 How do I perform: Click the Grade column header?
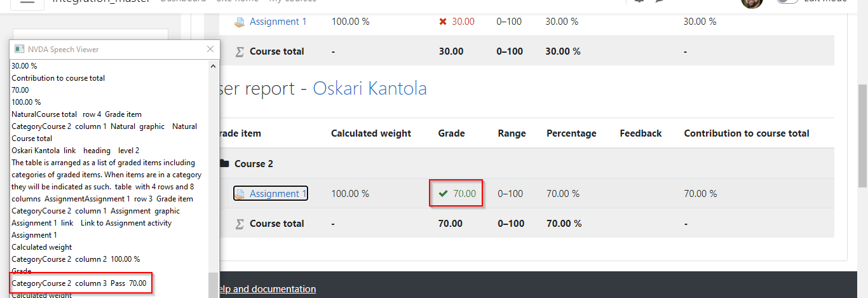(x=451, y=133)
